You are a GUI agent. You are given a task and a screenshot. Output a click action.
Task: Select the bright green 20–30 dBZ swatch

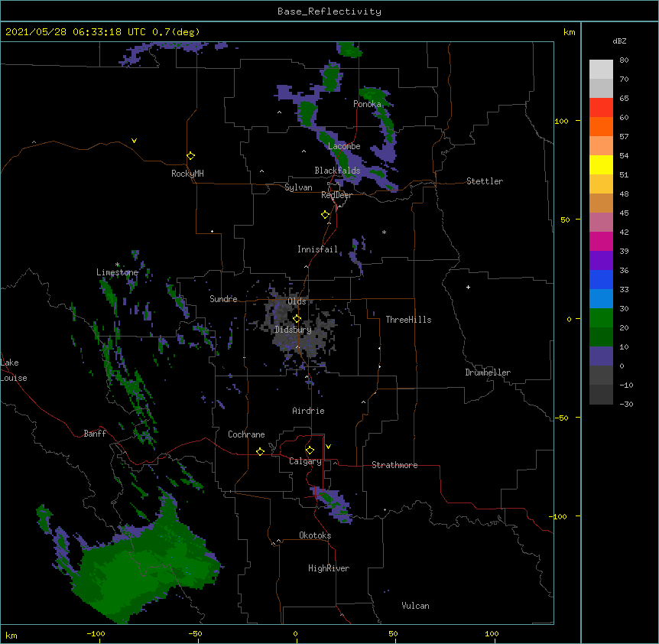tap(601, 318)
